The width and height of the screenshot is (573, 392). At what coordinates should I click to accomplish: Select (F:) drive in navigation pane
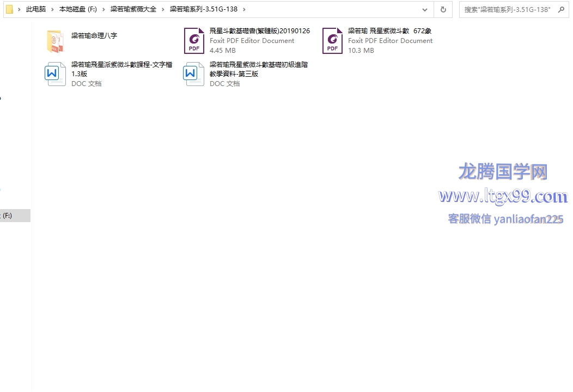(x=15, y=216)
